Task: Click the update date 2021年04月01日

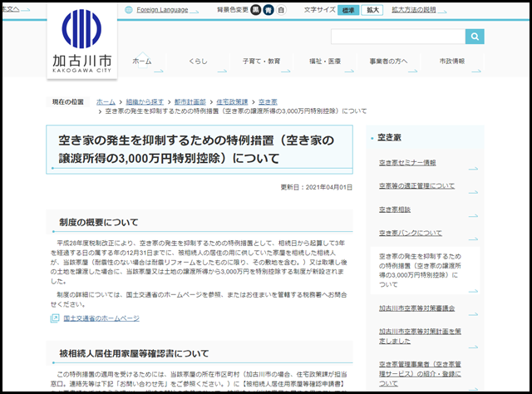Action: (x=329, y=187)
